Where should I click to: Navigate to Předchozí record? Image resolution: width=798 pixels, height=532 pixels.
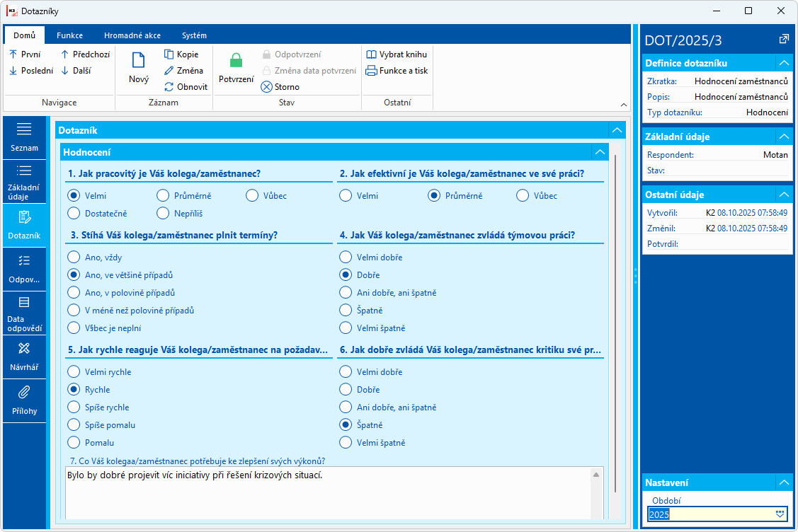85,54
